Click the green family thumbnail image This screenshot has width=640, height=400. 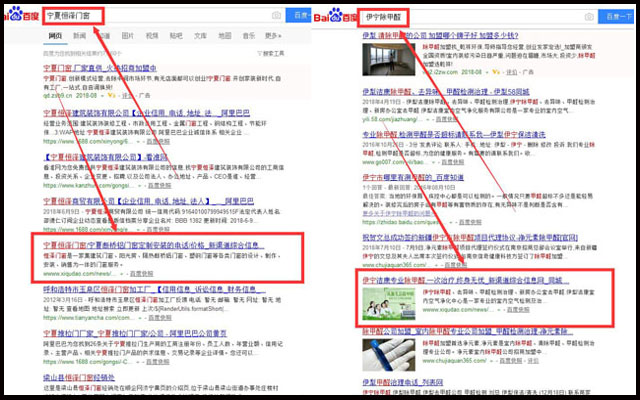[389, 304]
